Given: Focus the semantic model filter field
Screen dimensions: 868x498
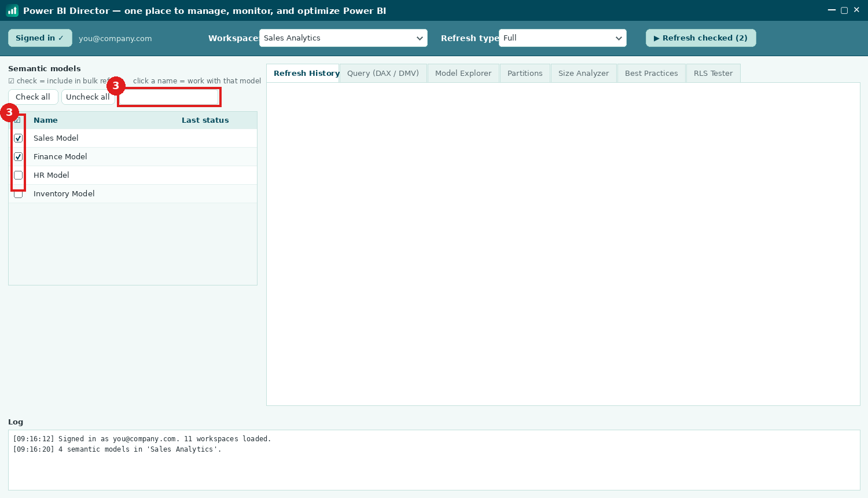Looking at the screenshot, I should [x=169, y=97].
